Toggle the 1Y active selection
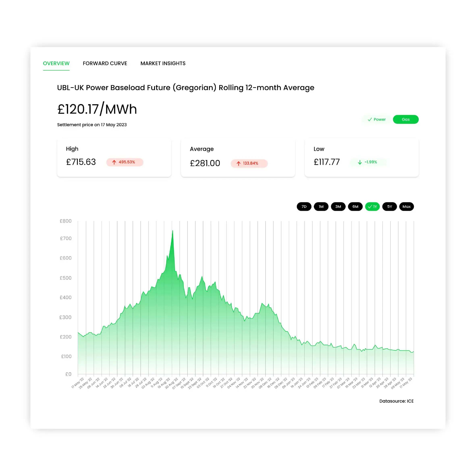The height and width of the screenshot is (476, 476). (372, 207)
